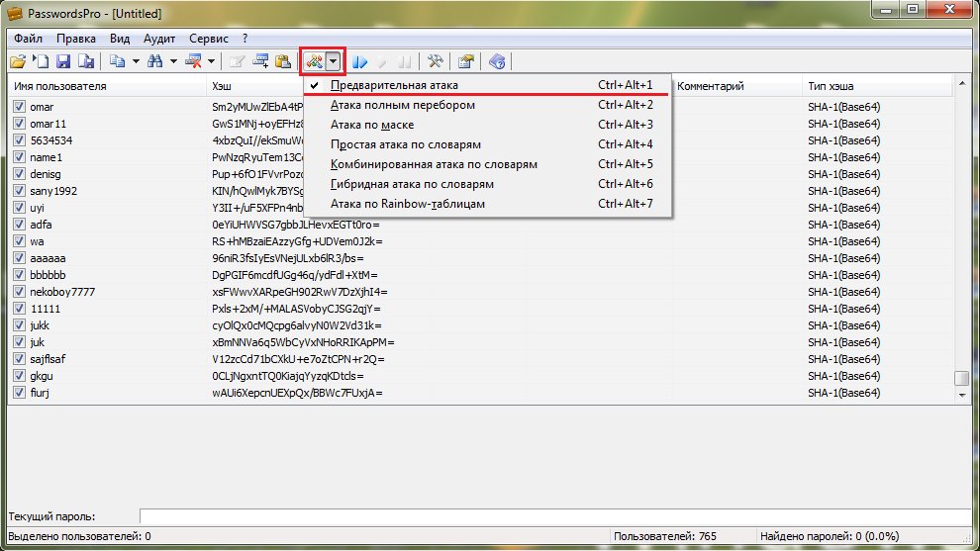Screen dimensions: 980x551
Task: Open the "Аудит" menu
Action: pos(159,39)
